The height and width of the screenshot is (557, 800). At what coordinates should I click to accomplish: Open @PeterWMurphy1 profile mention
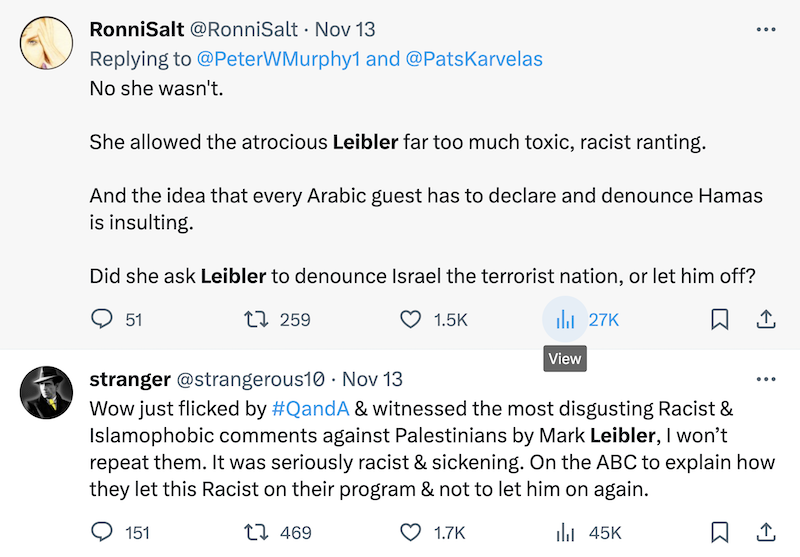pyautogui.click(x=280, y=59)
